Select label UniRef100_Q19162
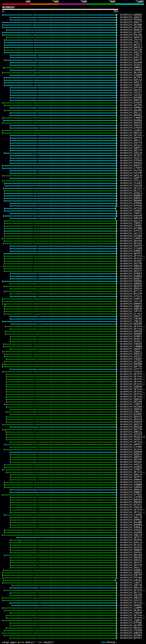The height and width of the screenshot is (644, 146). 131,547
